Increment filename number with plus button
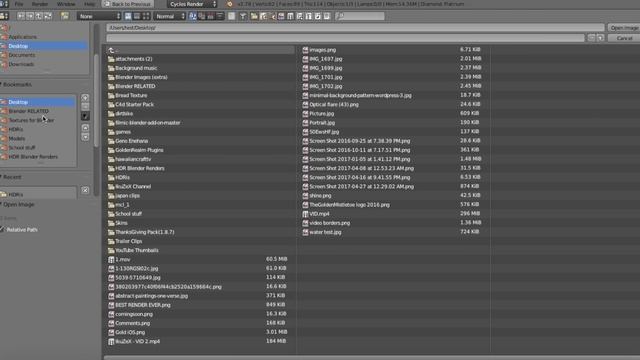The image size is (640, 360). pos(600,38)
